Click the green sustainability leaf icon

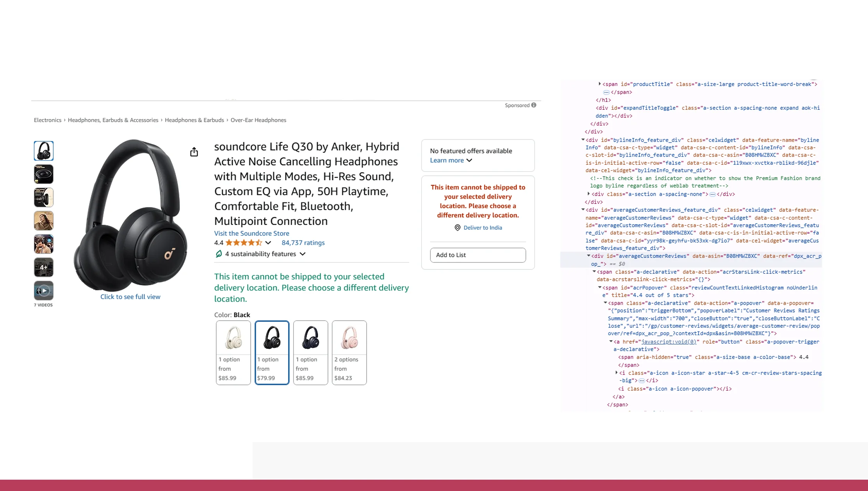218,254
